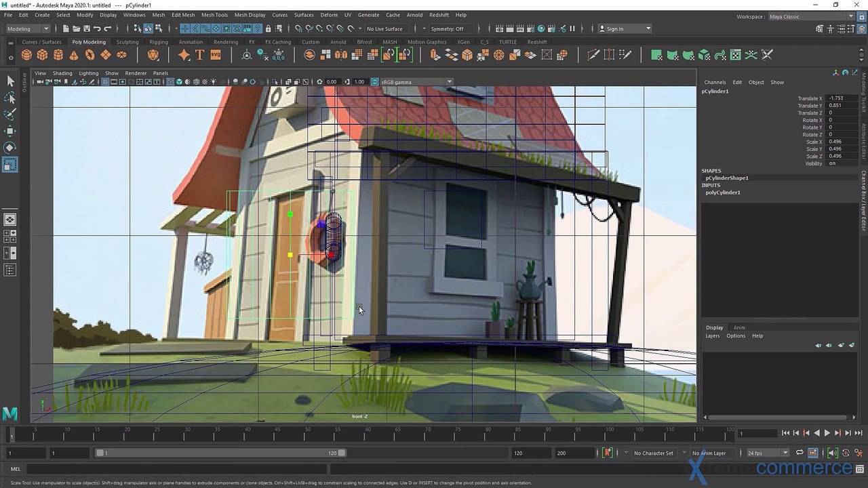Click the Channels menu in Channel Box

[715, 82]
